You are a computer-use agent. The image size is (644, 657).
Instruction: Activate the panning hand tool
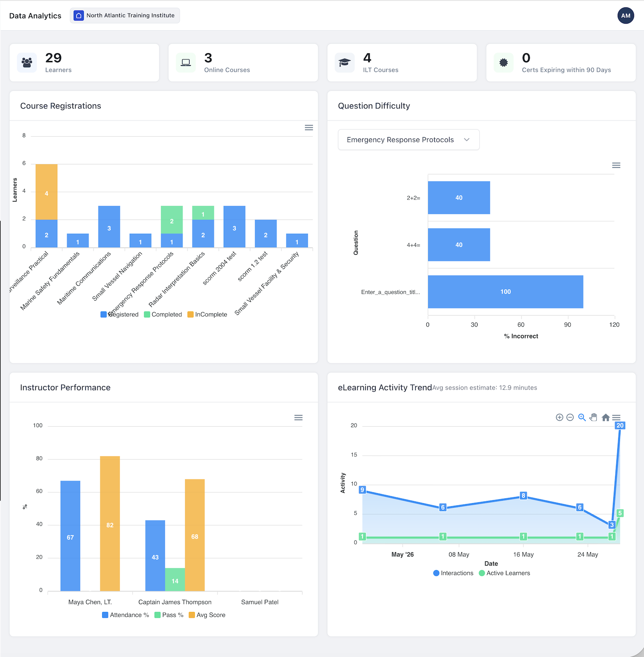point(593,417)
